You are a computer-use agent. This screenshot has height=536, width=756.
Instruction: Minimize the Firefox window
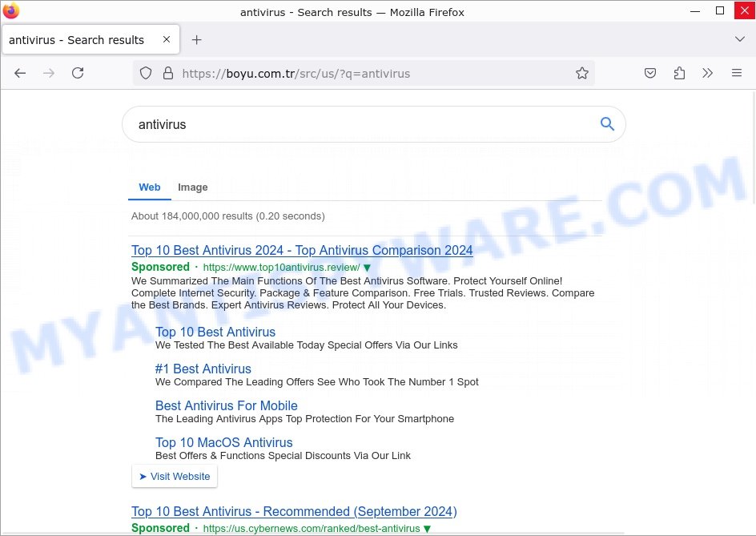(695, 10)
